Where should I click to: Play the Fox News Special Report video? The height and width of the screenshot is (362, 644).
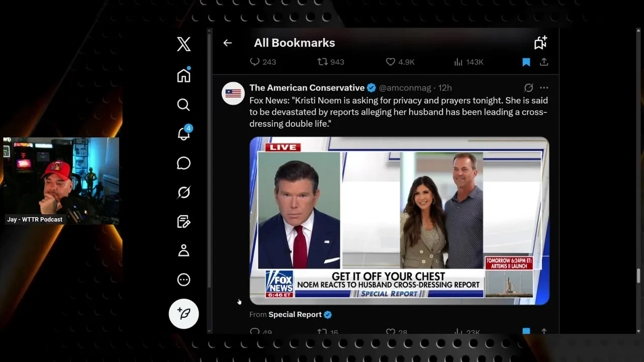point(399,221)
